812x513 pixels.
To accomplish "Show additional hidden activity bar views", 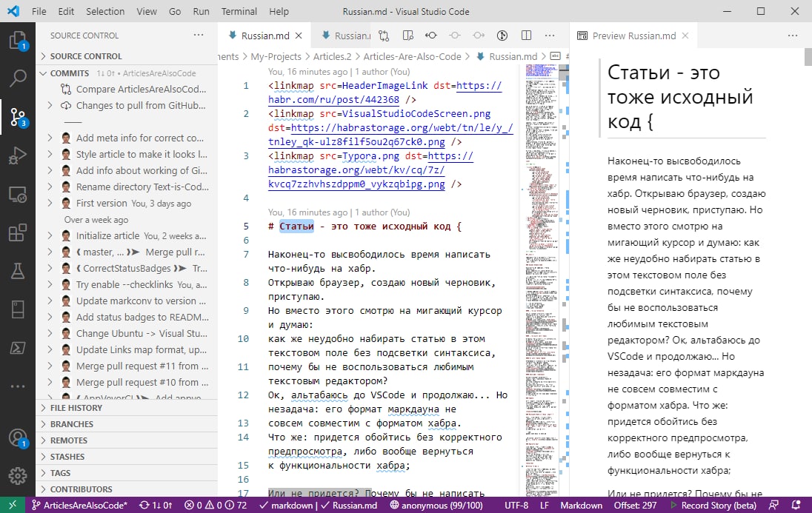I will pyautogui.click(x=18, y=386).
